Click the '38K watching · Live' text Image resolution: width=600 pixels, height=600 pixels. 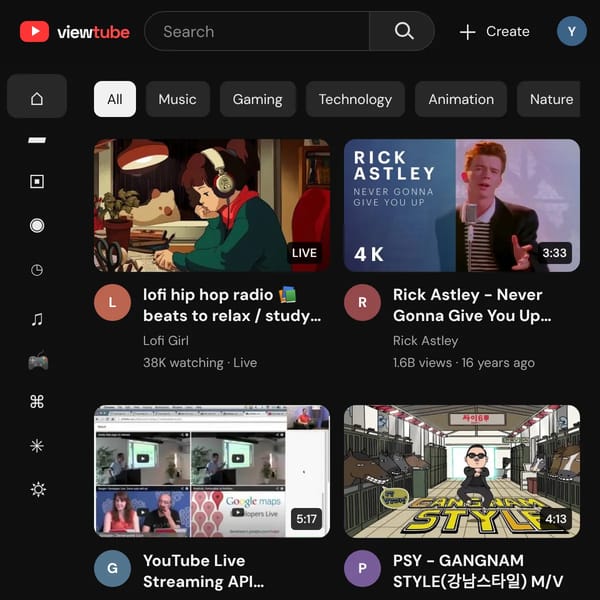(200, 363)
